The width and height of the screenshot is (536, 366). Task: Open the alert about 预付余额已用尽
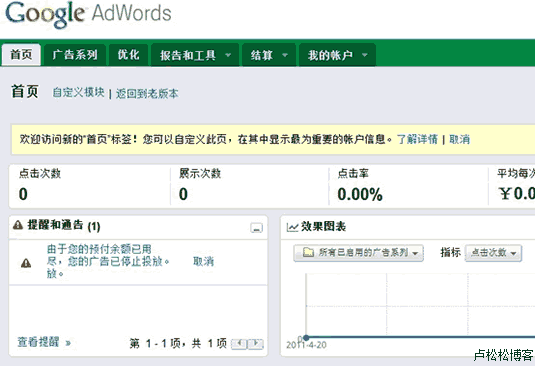[108, 261]
